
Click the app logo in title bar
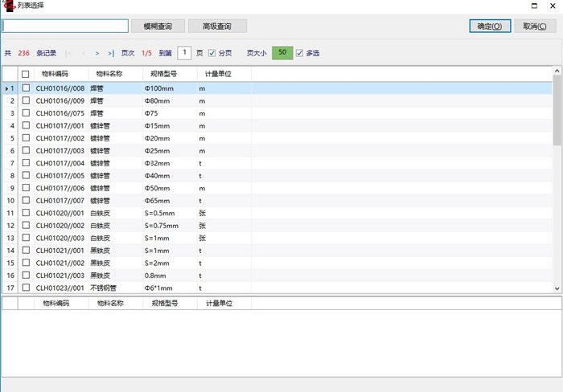9,6
